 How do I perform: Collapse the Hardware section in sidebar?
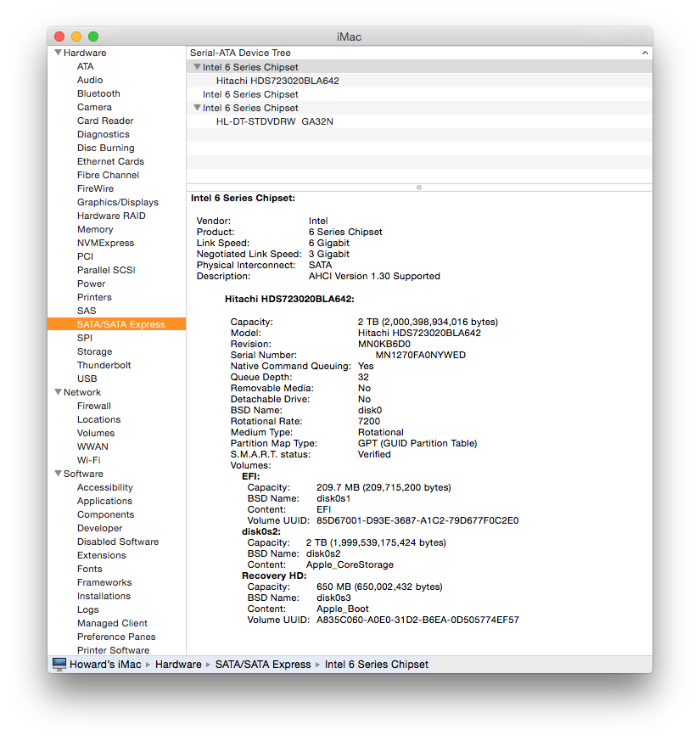tap(58, 53)
